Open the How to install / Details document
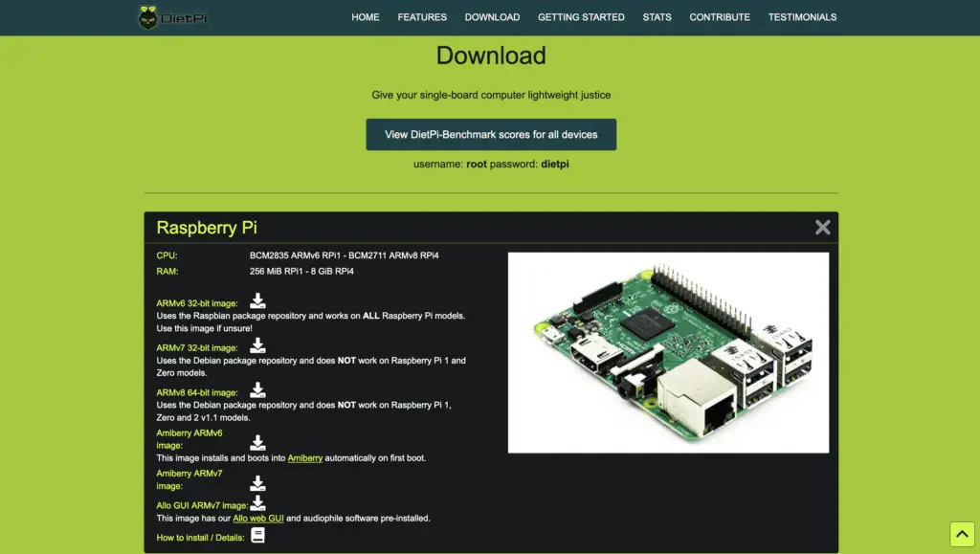 pyautogui.click(x=257, y=535)
